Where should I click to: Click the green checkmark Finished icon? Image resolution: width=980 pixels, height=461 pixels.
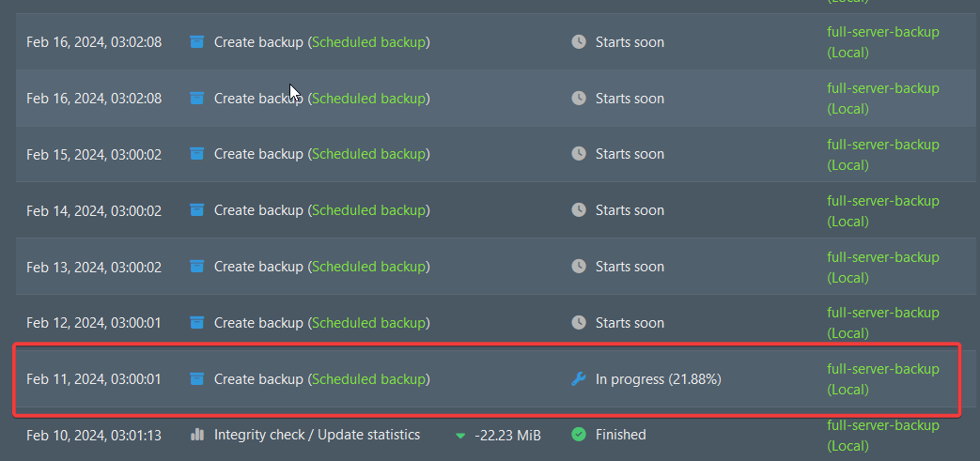coord(579,435)
